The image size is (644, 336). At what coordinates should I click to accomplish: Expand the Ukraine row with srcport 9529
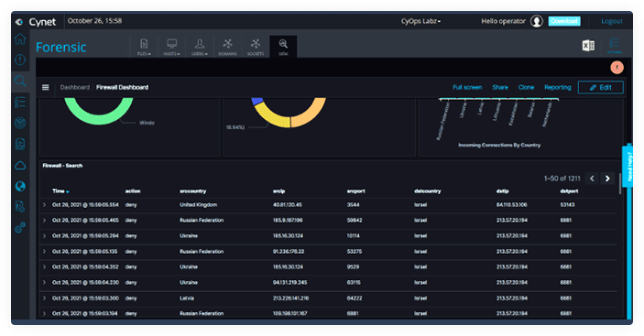44,267
